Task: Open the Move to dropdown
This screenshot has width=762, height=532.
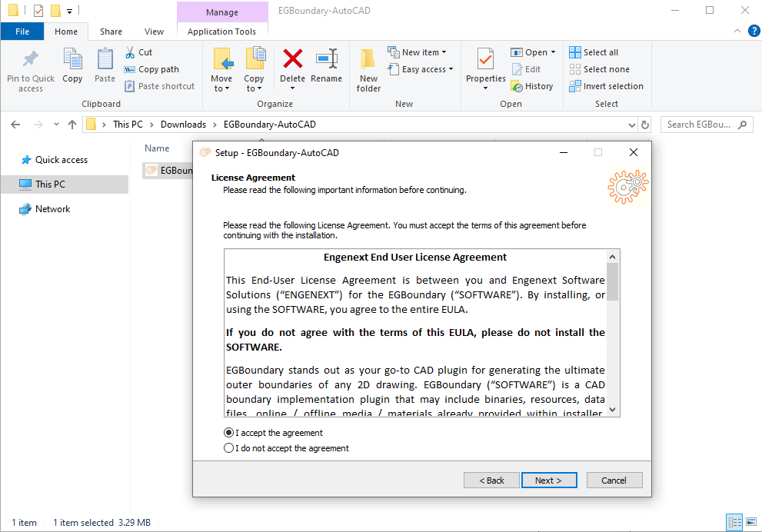Action: click(x=221, y=84)
